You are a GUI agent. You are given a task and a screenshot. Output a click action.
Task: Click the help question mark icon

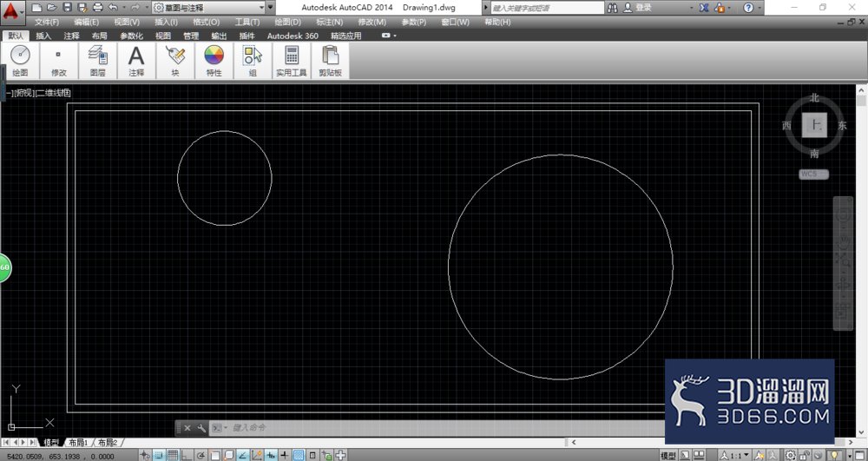coord(748,8)
